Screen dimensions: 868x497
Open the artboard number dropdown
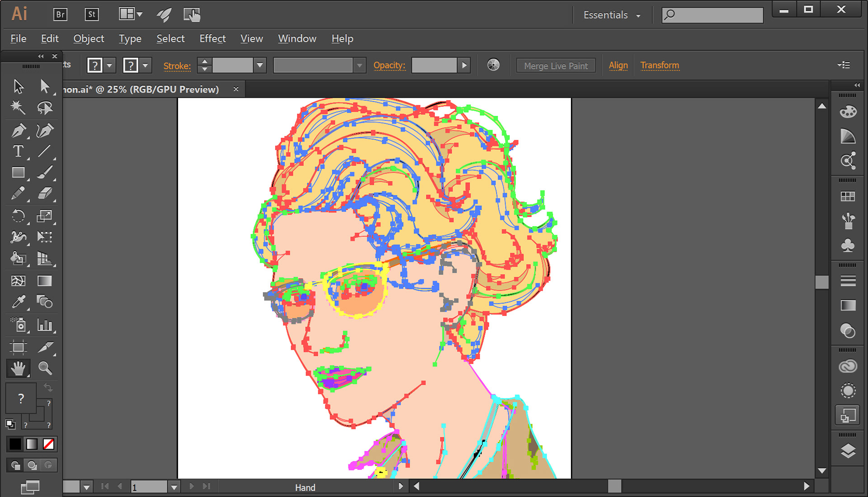click(x=174, y=487)
